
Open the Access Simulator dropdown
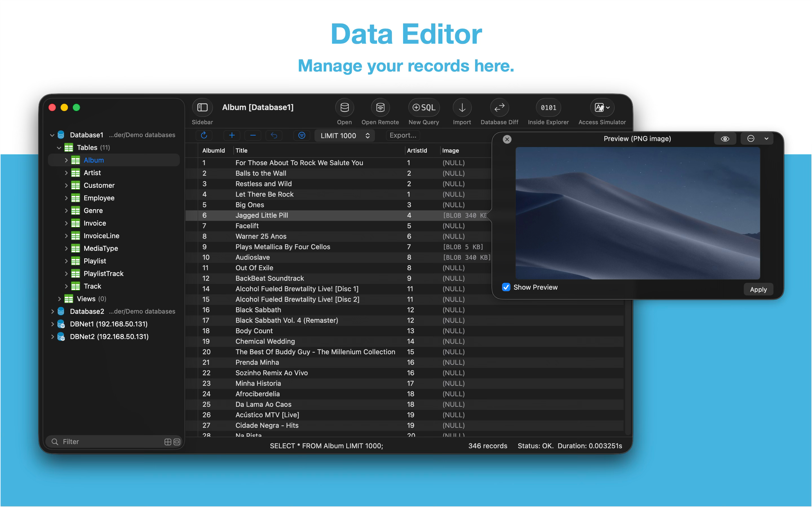click(x=602, y=108)
